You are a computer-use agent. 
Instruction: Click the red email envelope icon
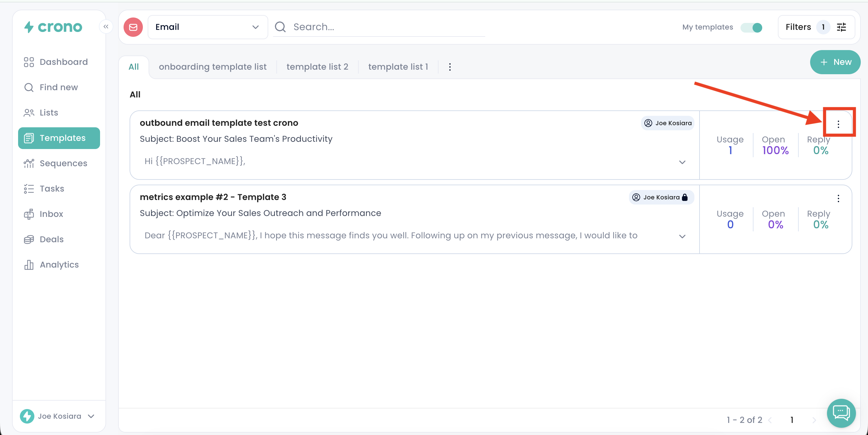point(133,27)
